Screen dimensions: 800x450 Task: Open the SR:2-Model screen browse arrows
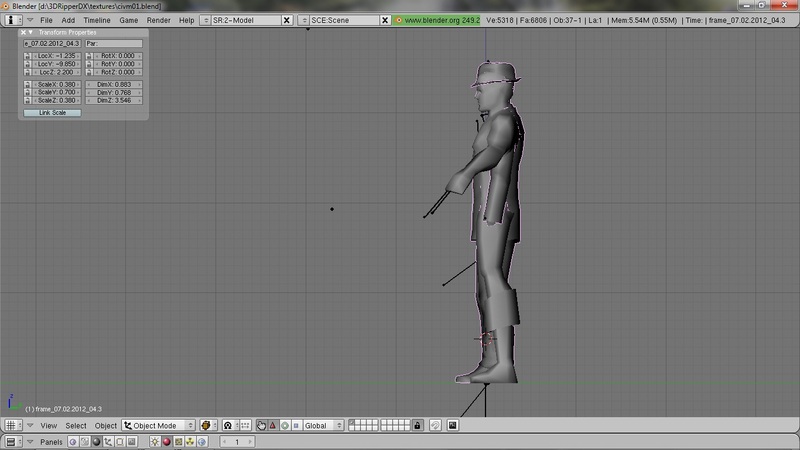click(x=205, y=20)
